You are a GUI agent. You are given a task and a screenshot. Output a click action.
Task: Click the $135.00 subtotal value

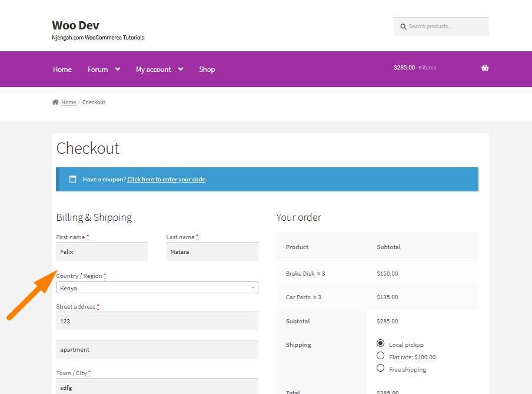[x=387, y=297]
